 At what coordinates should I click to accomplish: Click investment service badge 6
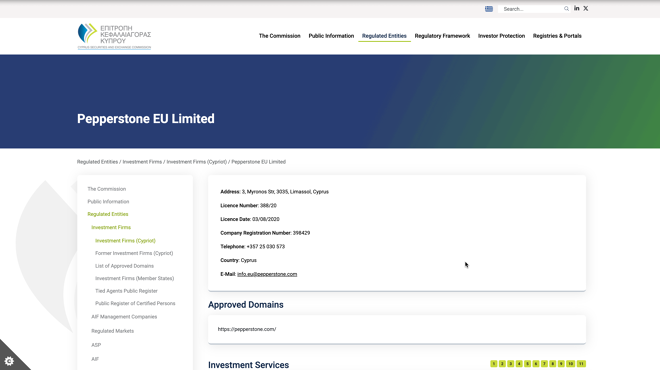point(536,364)
